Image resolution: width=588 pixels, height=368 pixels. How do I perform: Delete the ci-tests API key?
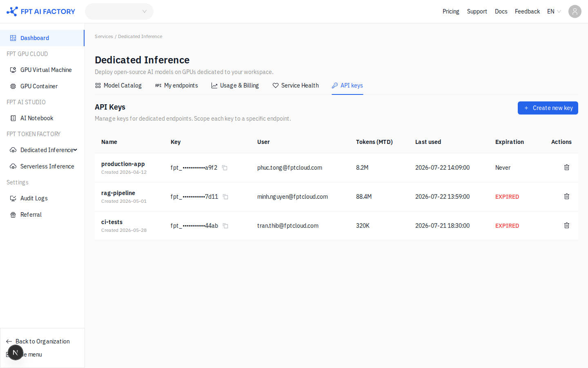click(567, 225)
